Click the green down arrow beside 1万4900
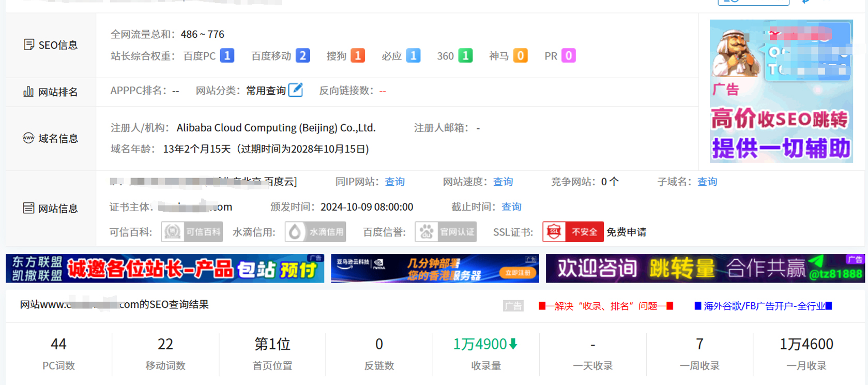The image size is (868, 385). coord(513,344)
